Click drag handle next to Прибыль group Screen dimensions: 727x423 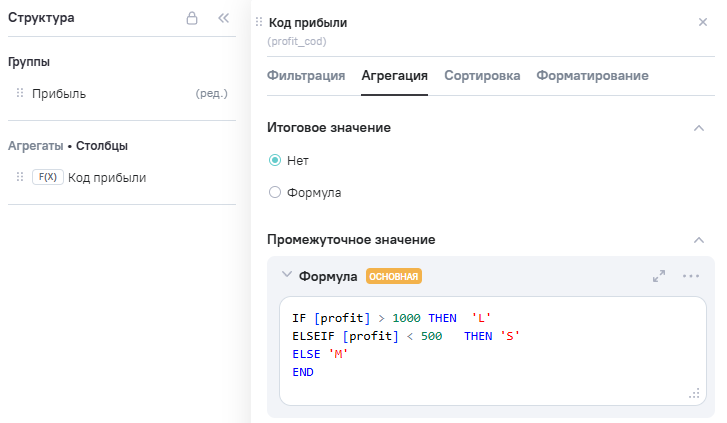pyautogui.click(x=20, y=94)
